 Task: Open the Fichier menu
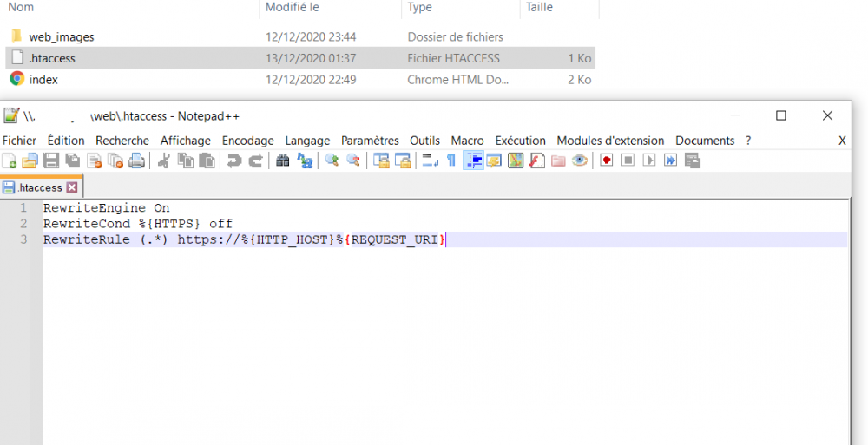pyautogui.click(x=19, y=141)
